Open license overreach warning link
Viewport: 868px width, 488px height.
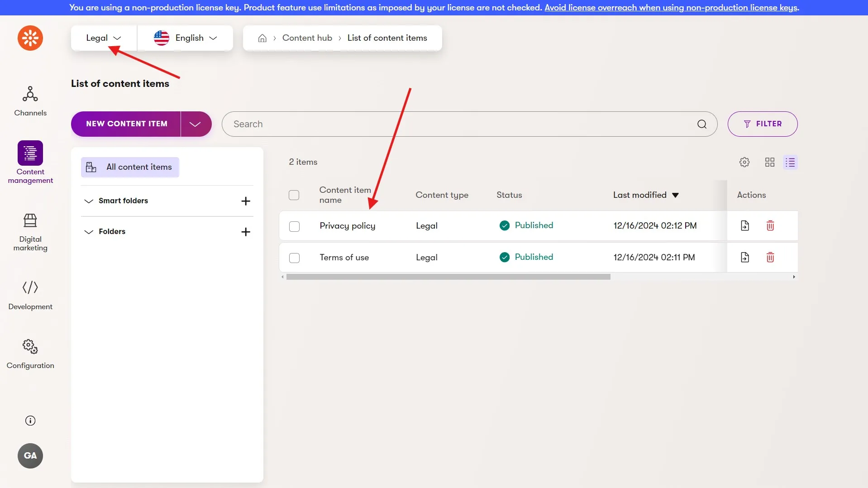pyautogui.click(x=671, y=8)
